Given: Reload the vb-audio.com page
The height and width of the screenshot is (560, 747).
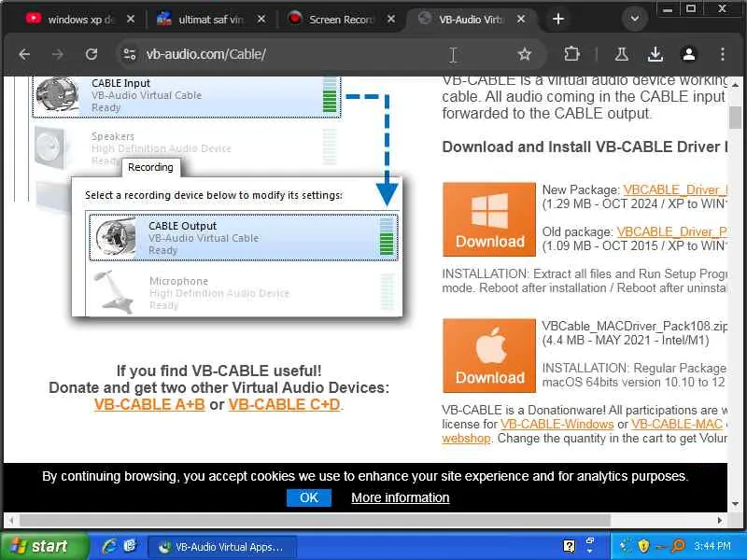Looking at the screenshot, I should coord(92,54).
